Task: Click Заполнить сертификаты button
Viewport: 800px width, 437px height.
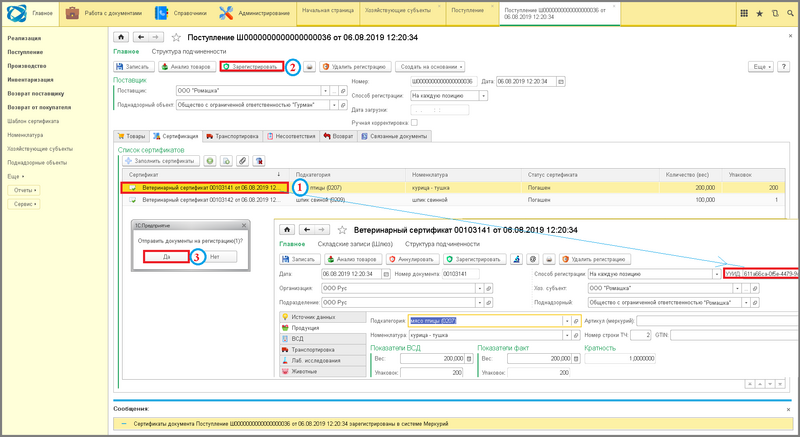Action: click(x=160, y=161)
